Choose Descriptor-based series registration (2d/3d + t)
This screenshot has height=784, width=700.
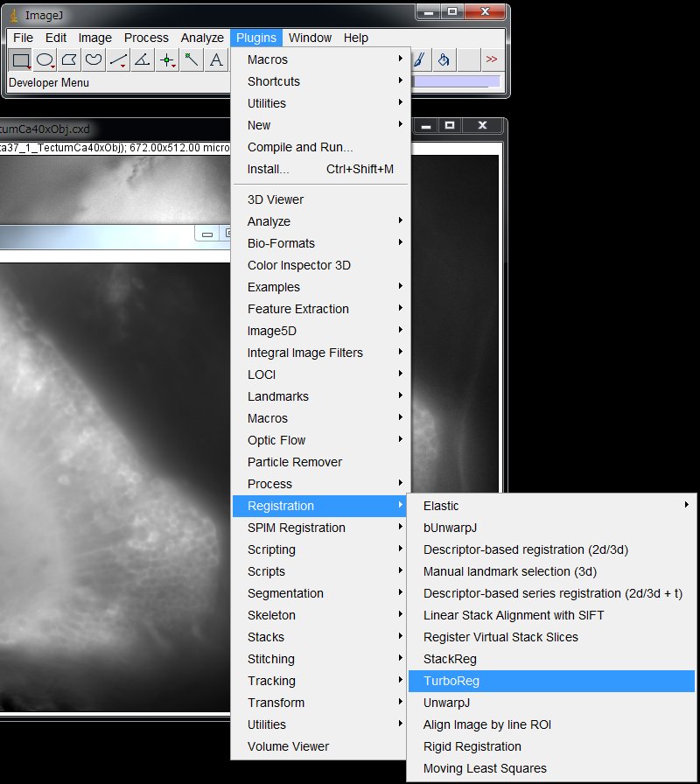click(552, 593)
